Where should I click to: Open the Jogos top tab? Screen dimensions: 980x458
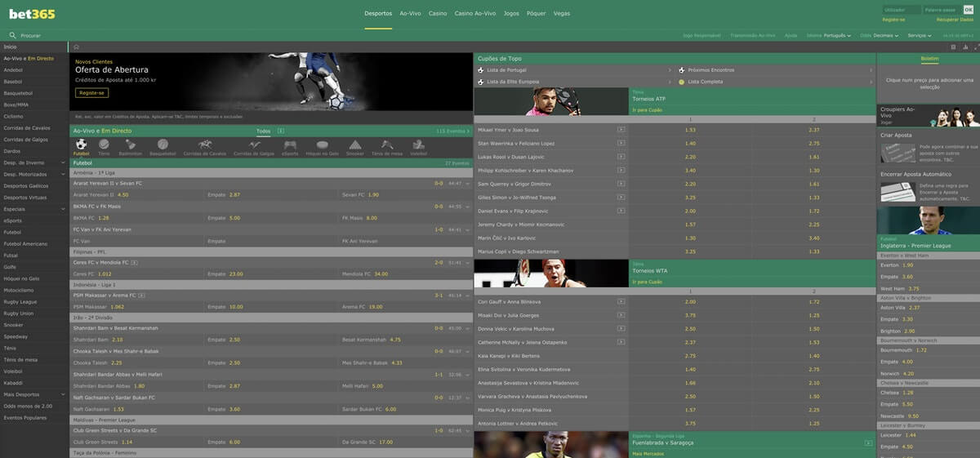[x=511, y=14]
